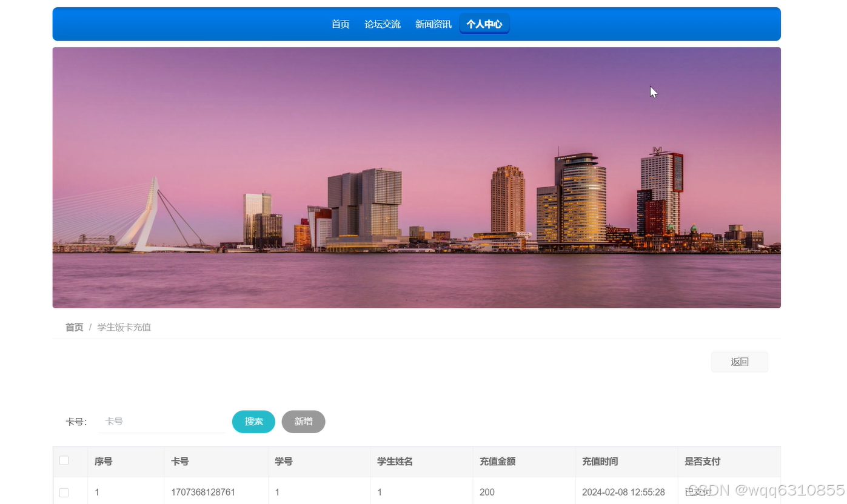The image size is (847, 504).
Task: Click the city skyline banner image
Action: pos(417,177)
